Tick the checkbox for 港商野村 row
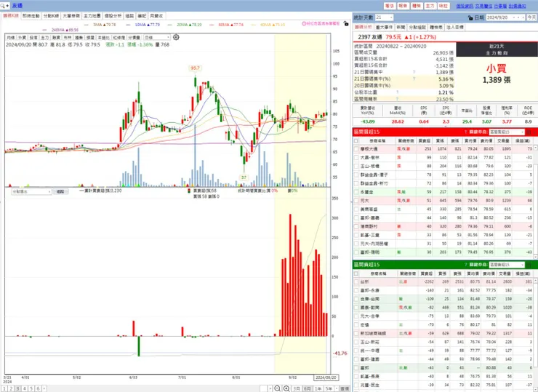538x392 pixels. [356, 227]
